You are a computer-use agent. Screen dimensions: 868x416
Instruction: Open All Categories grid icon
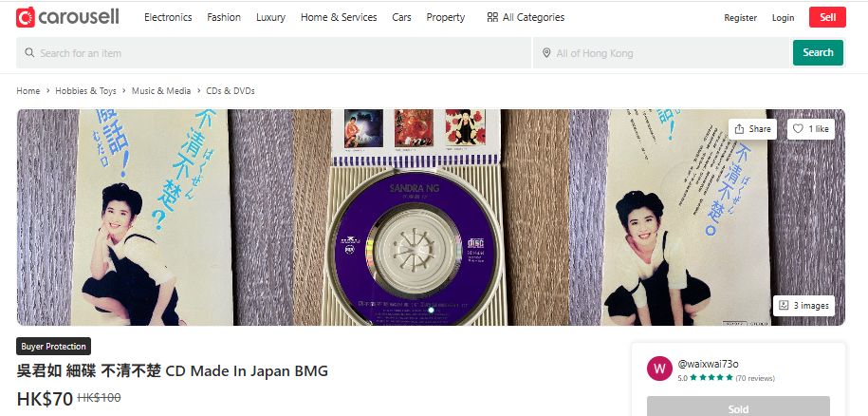(492, 17)
